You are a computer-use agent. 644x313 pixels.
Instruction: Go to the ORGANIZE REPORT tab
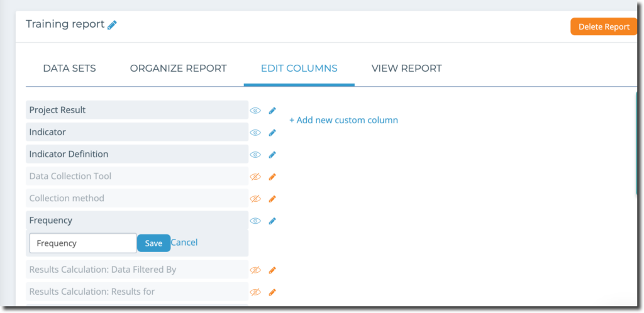[178, 69]
